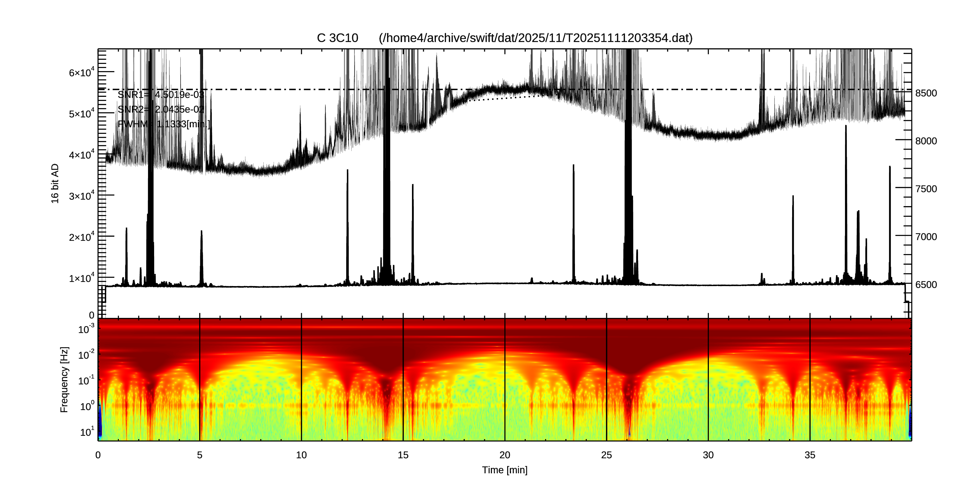Viewport: 980px width, 490px height.
Task: Click the 20 minute x-axis tick label
Action: click(x=504, y=455)
